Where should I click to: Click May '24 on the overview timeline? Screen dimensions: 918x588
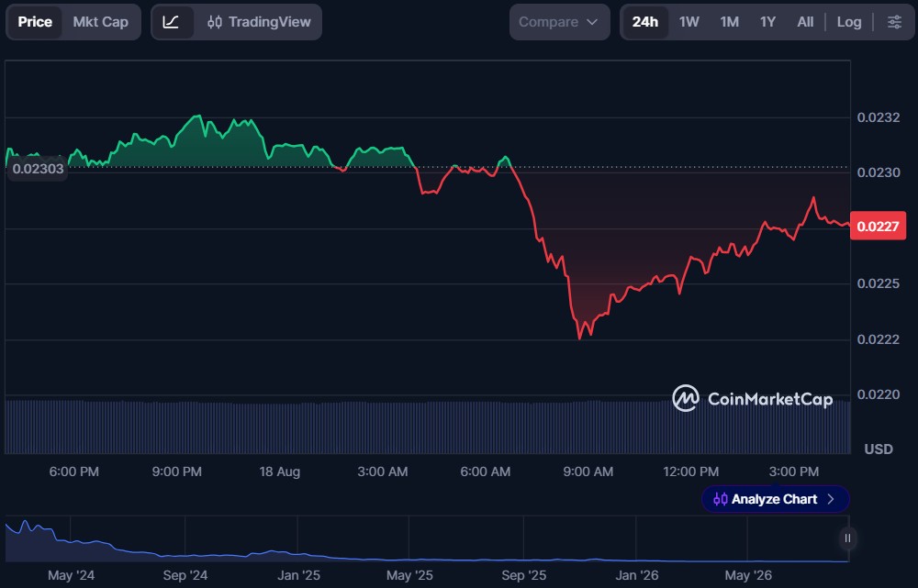(x=71, y=575)
